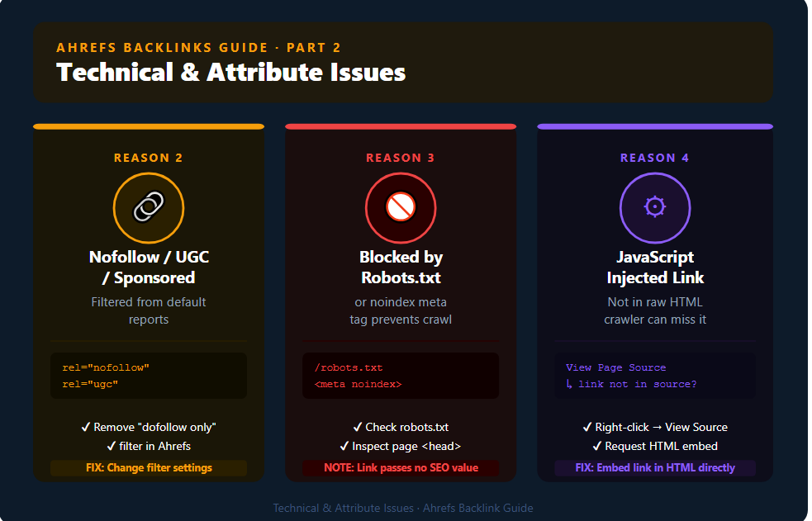The width and height of the screenshot is (812, 521).
Task: Click 'FIX: Change filter settings' banner
Action: [149, 467]
